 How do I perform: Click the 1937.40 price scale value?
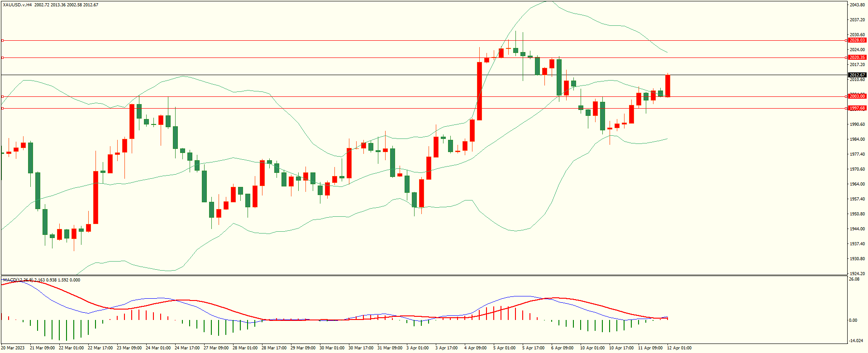[858, 244]
